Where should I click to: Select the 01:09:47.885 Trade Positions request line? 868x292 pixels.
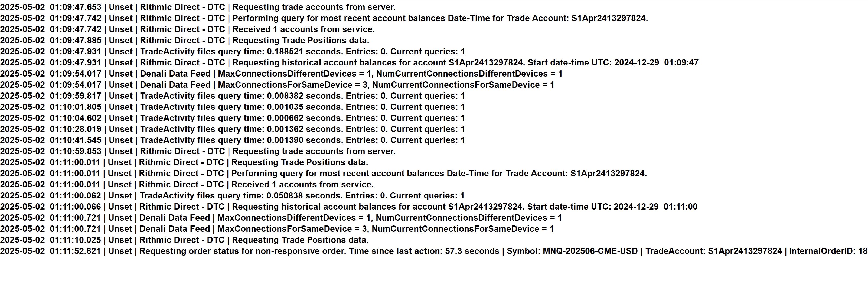tap(185, 40)
